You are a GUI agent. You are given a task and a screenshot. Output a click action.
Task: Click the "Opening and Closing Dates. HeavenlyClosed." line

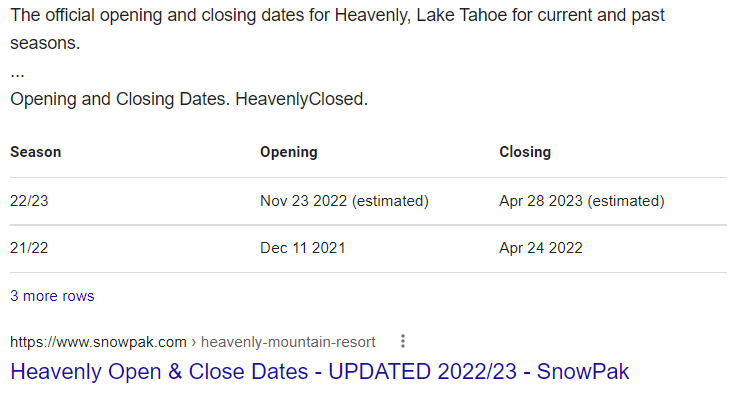[189, 99]
